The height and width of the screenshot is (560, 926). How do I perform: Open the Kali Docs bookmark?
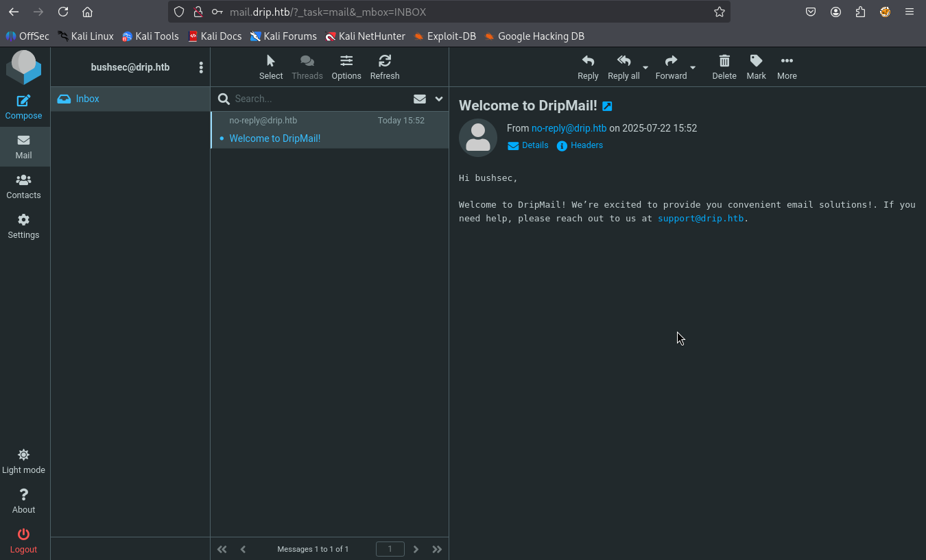tap(215, 36)
